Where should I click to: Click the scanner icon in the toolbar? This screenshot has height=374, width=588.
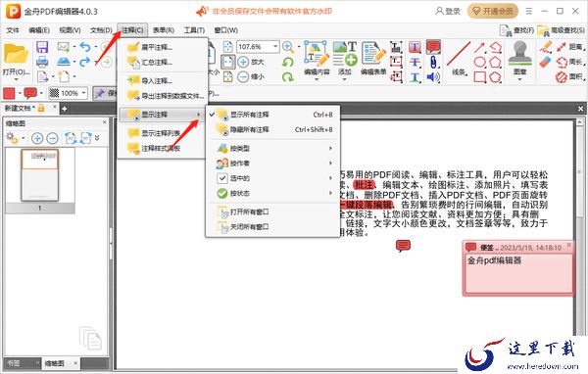(64, 61)
